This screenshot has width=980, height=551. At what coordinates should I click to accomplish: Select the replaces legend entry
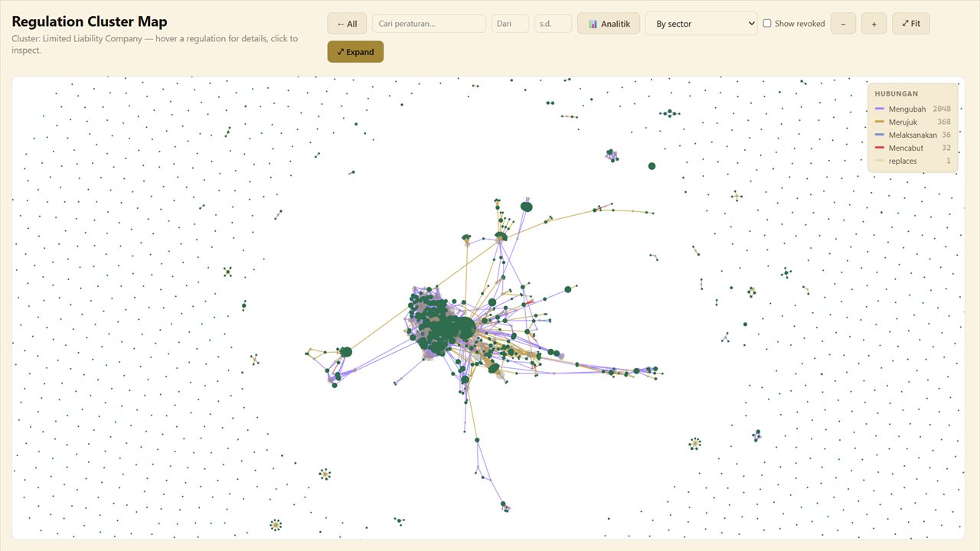pyautogui.click(x=913, y=161)
